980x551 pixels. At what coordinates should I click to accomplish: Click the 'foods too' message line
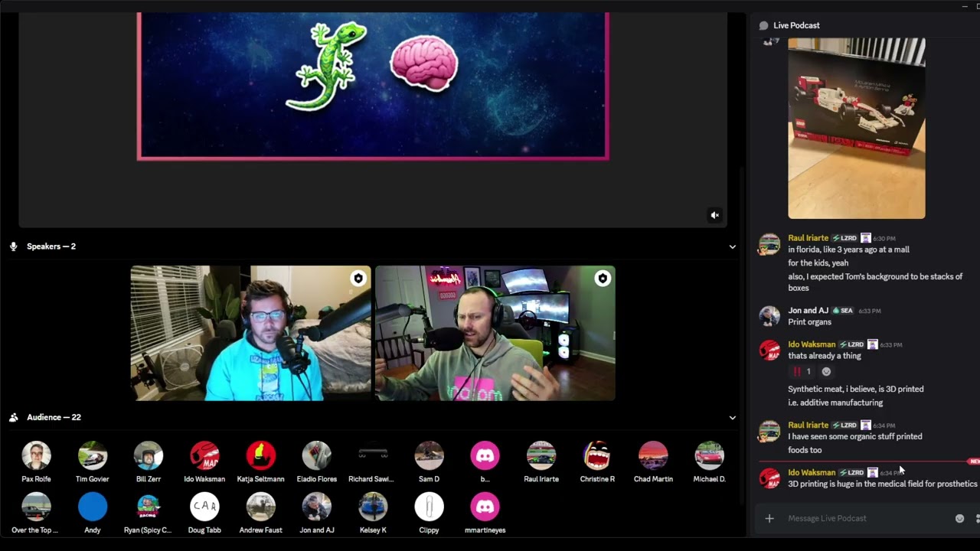coord(805,450)
